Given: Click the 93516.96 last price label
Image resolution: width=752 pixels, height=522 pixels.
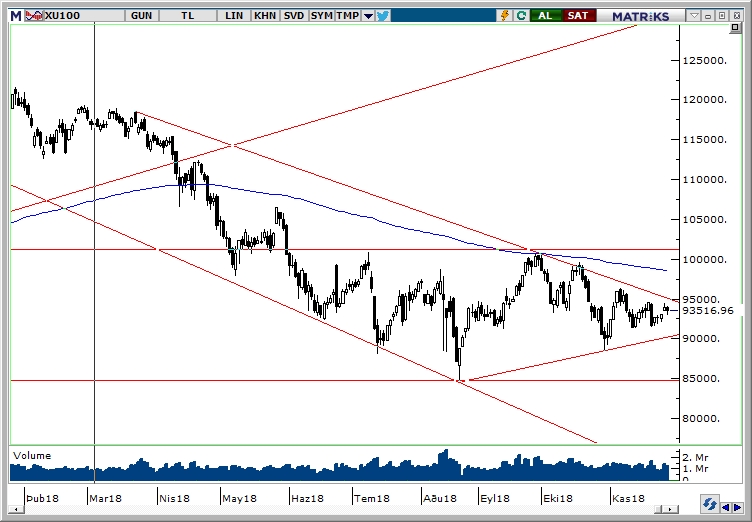Looking at the screenshot, I should click(x=708, y=310).
